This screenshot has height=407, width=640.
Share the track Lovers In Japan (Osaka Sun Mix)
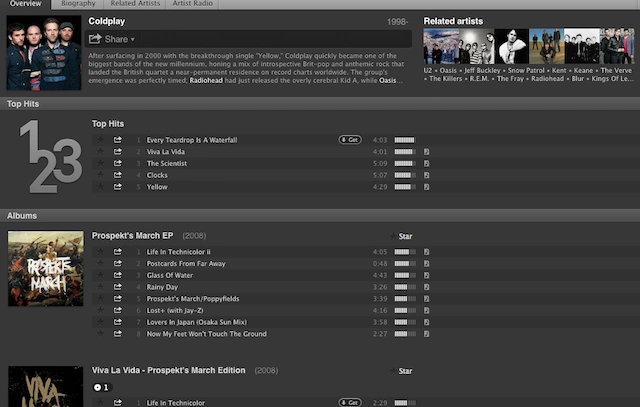(x=118, y=322)
